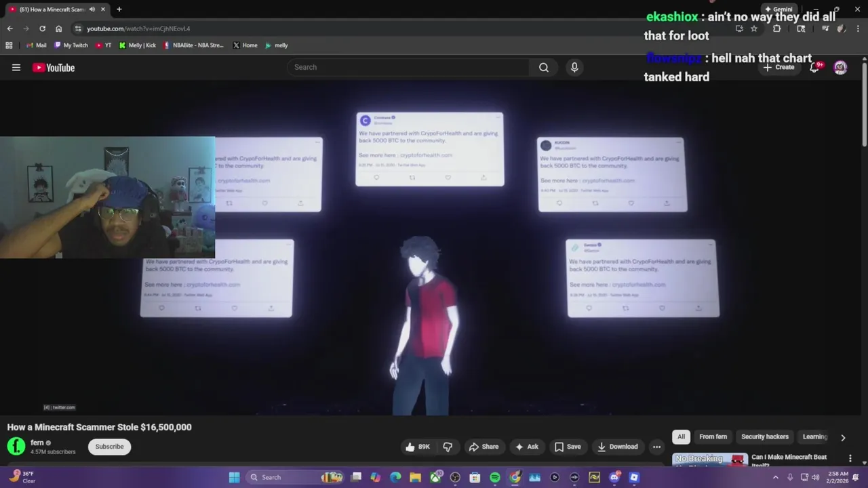Image resolution: width=868 pixels, height=488 pixels.
Task: Open more actions ellipsis under video
Action: 656,447
